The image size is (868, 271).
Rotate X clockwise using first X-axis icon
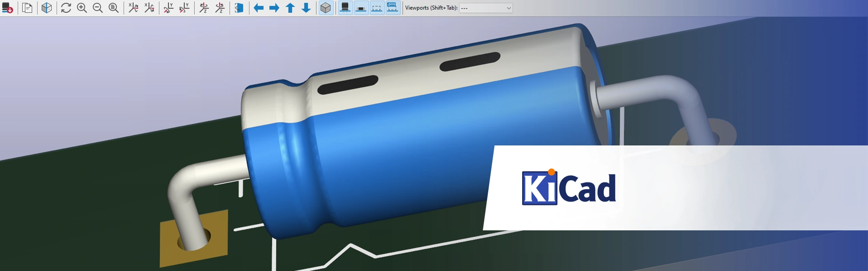(x=133, y=8)
